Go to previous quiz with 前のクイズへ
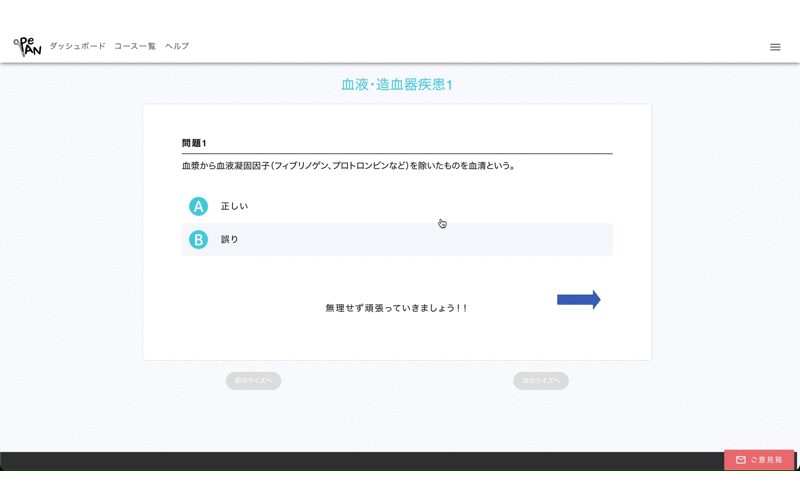The height and width of the screenshot is (500, 800). tap(253, 381)
